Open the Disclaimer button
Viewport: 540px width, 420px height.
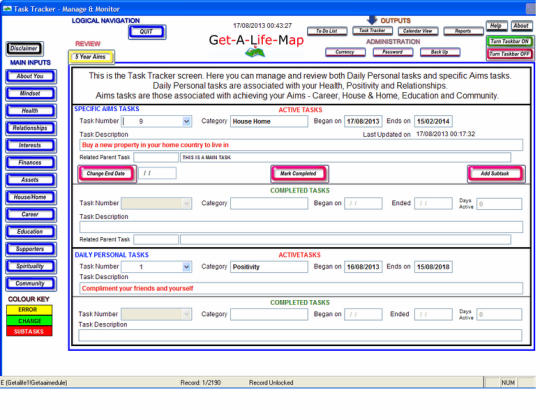coord(24,48)
